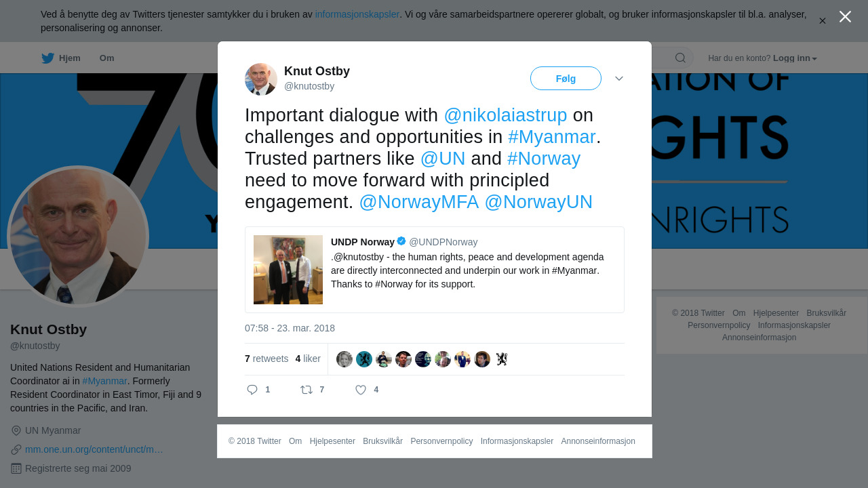Close the tweet overlay large X
868x488 pixels.
tap(845, 17)
